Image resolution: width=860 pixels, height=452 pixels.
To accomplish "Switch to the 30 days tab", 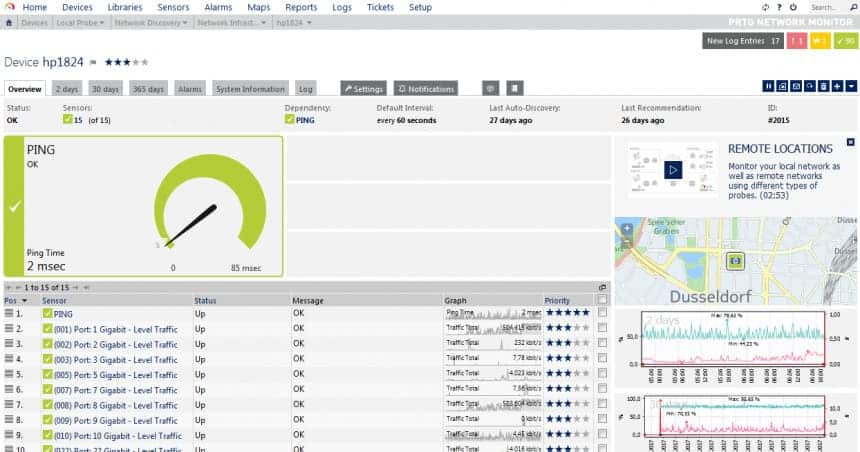I will (x=105, y=89).
